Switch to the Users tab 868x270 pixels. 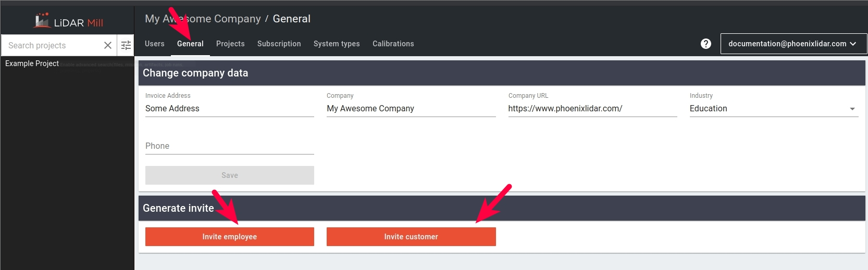point(155,44)
